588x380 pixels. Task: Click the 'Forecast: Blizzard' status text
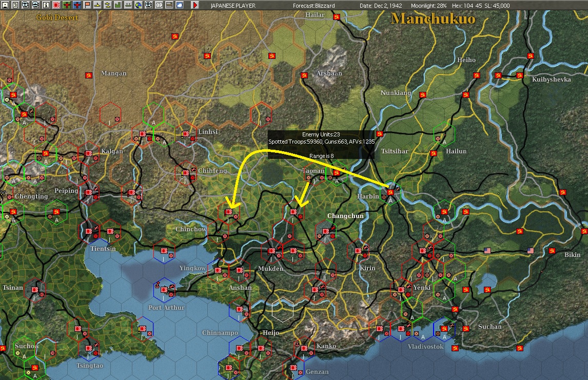point(314,6)
